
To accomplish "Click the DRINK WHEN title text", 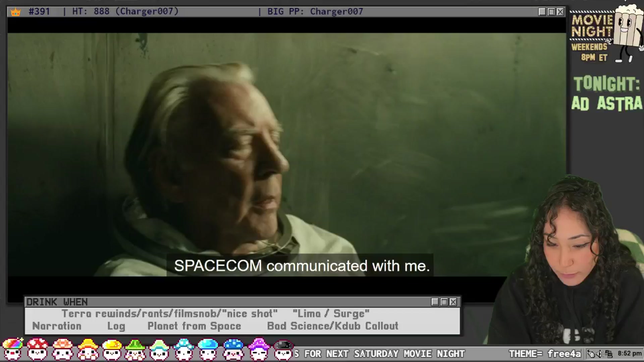I will (57, 302).
